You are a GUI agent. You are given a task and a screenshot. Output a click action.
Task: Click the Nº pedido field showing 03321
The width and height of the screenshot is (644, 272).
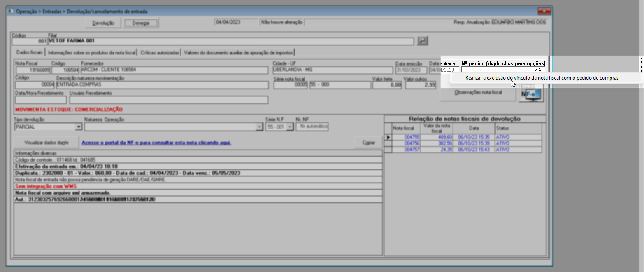click(x=503, y=70)
